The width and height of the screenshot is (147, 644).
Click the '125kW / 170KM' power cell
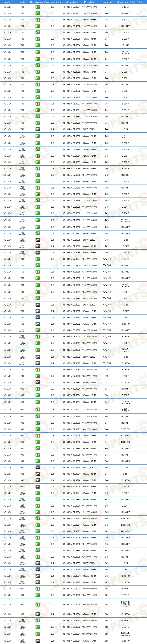tap(89, 336)
